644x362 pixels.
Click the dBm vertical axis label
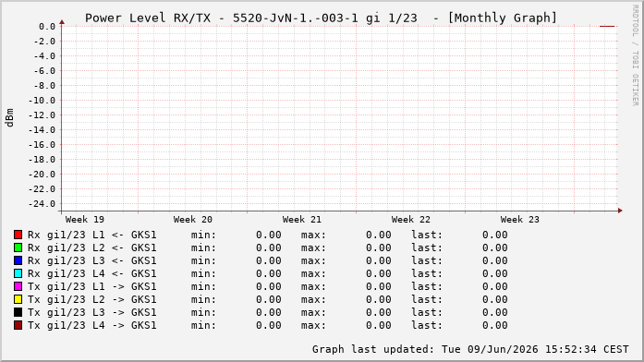(x=10, y=118)
